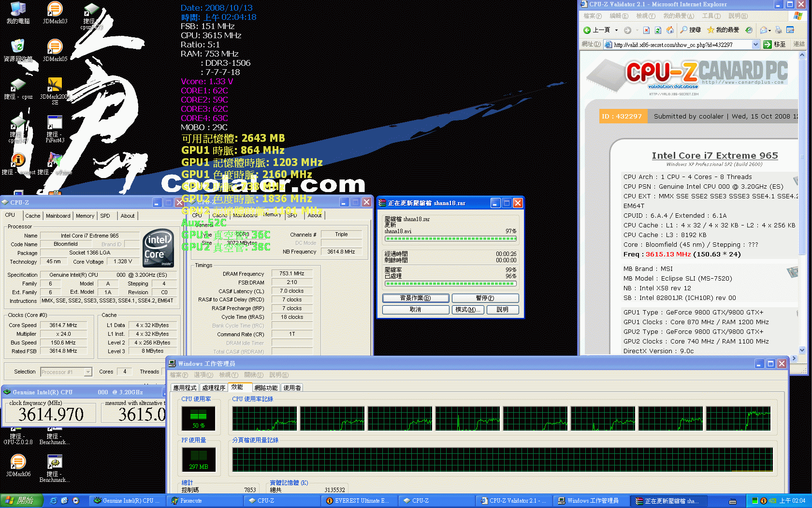
Task: Open the Start (開始) menu
Action: coord(22,501)
